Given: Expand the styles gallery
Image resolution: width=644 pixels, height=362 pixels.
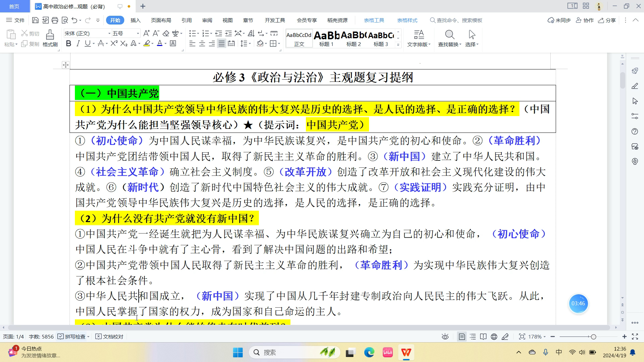Looking at the screenshot, I should [398, 44].
